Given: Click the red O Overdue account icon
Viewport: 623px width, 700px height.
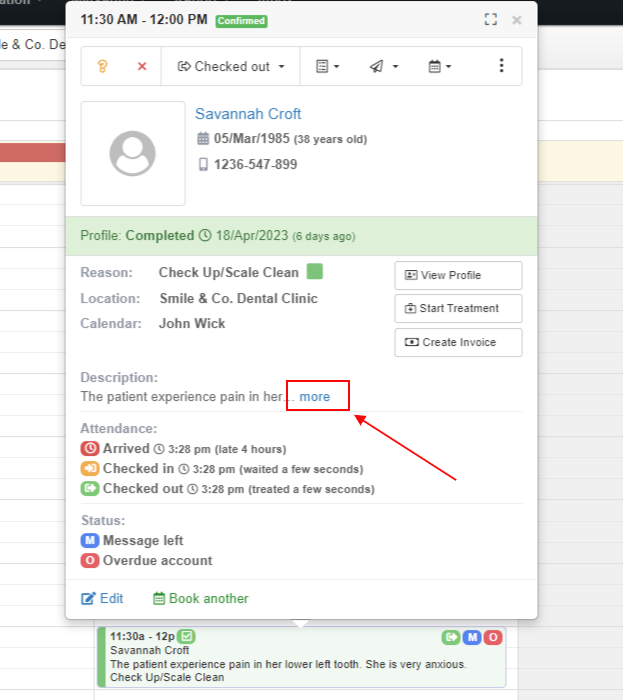Looking at the screenshot, I should pos(90,560).
